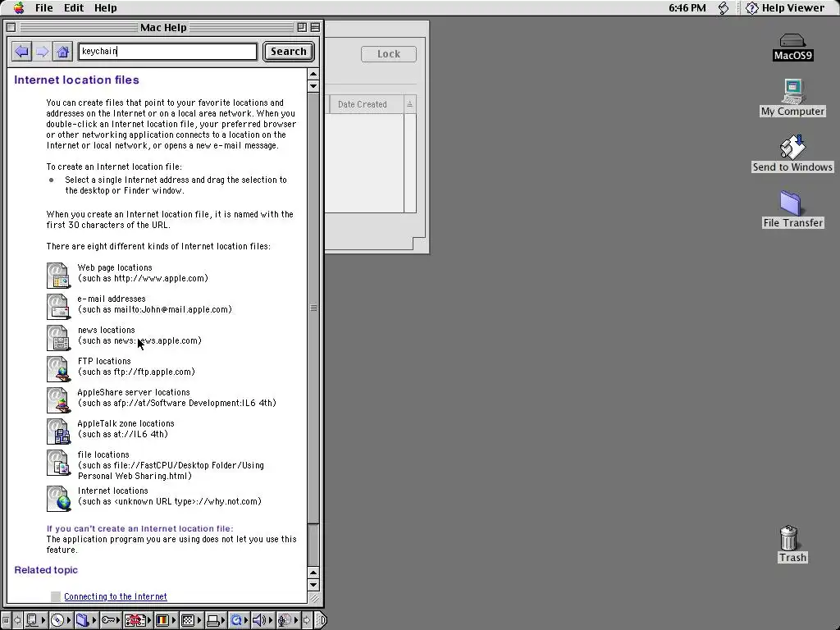Click the Mac Help window title bar
The width and height of the screenshot is (840, 630).
pos(163,27)
